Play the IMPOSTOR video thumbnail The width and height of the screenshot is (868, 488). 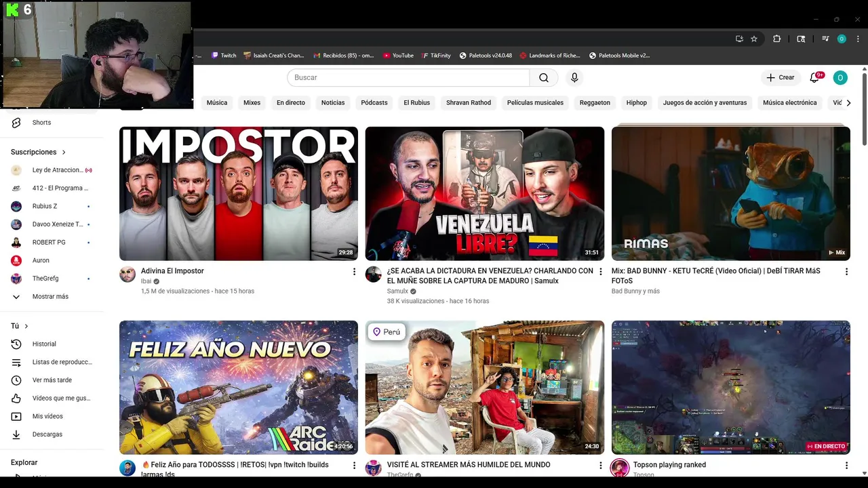[239, 193]
